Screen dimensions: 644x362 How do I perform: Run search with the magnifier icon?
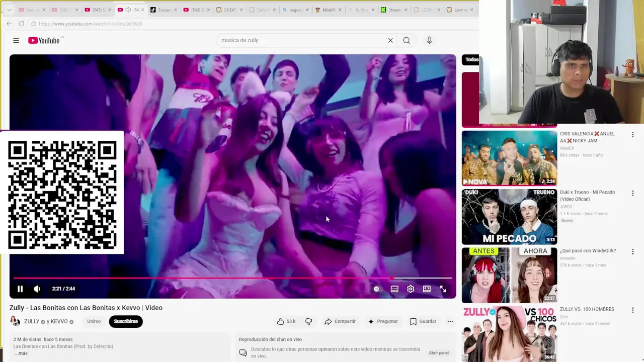[x=407, y=40]
